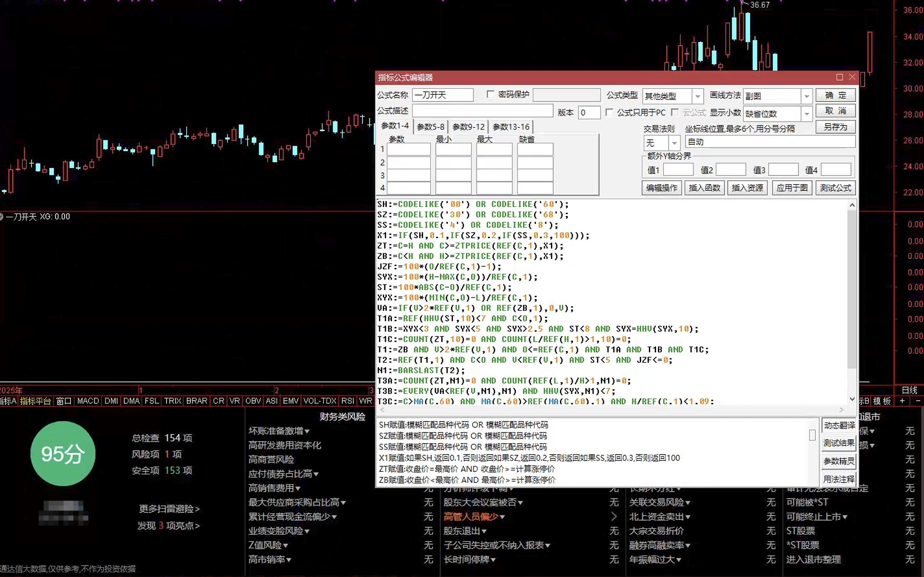Click the 公式描述 input field
Screen dimensions: 924x577
coord(482,111)
